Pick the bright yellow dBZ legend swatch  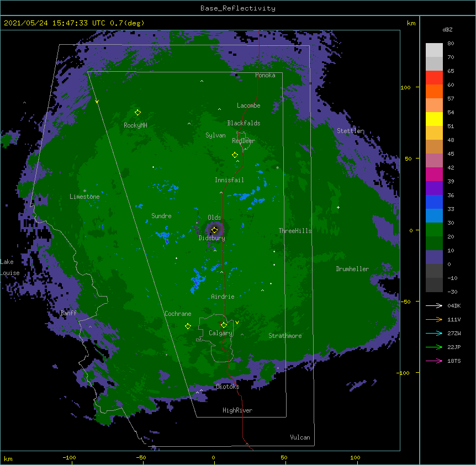click(434, 119)
